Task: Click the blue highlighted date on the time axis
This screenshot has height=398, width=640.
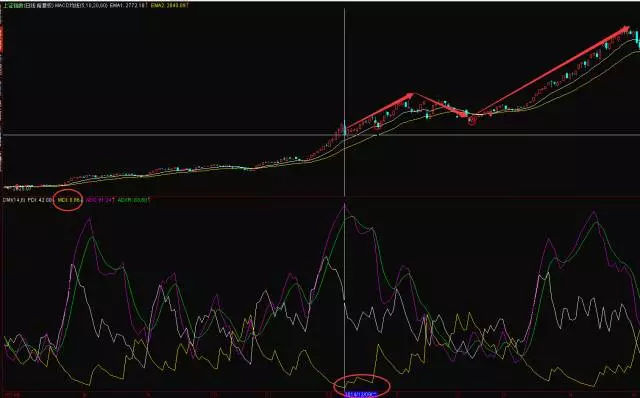Action: tap(360, 395)
